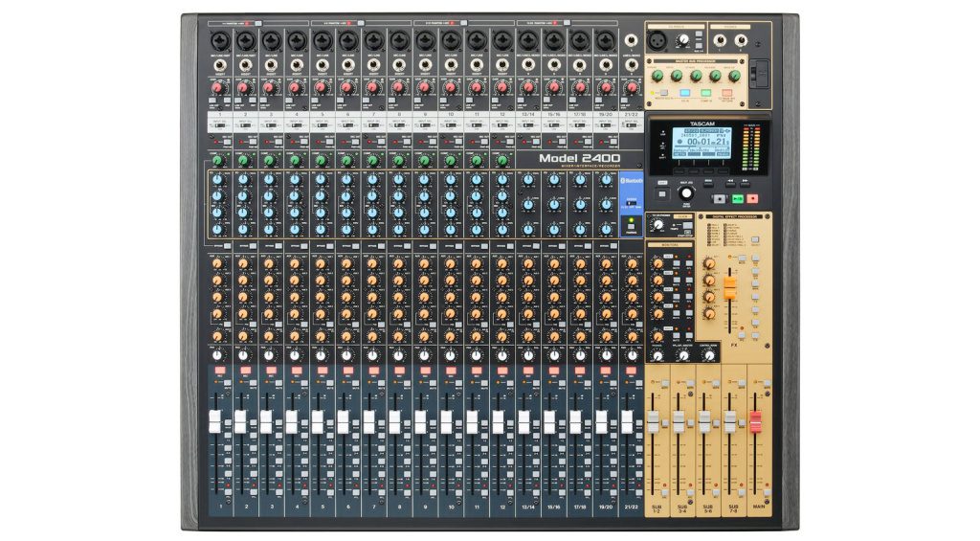This screenshot has width=980, height=541.
Task: Tap the Bluetooth pairing button
Action: (x=632, y=226)
